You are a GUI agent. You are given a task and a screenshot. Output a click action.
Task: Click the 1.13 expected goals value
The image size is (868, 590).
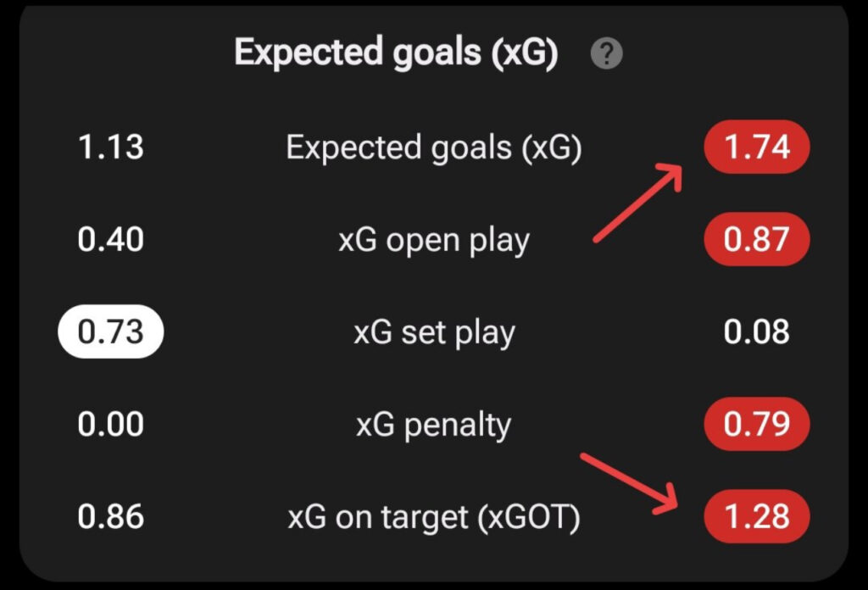click(110, 147)
